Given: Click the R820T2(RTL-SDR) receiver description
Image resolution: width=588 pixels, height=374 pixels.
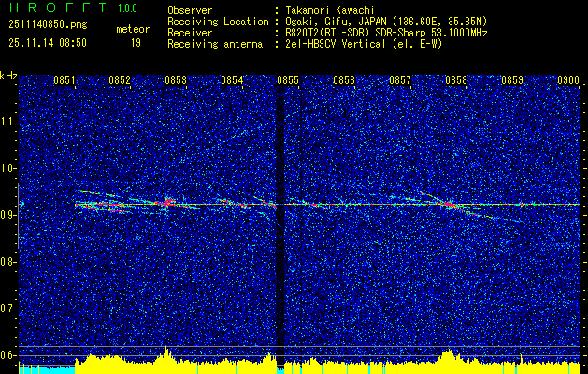Looking at the screenshot, I should point(386,33).
